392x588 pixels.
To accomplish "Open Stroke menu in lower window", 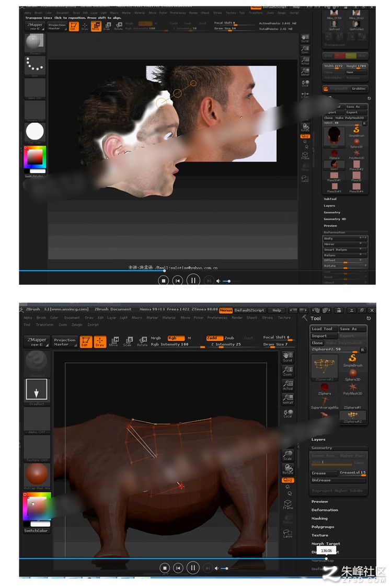I will tap(268, 318).
